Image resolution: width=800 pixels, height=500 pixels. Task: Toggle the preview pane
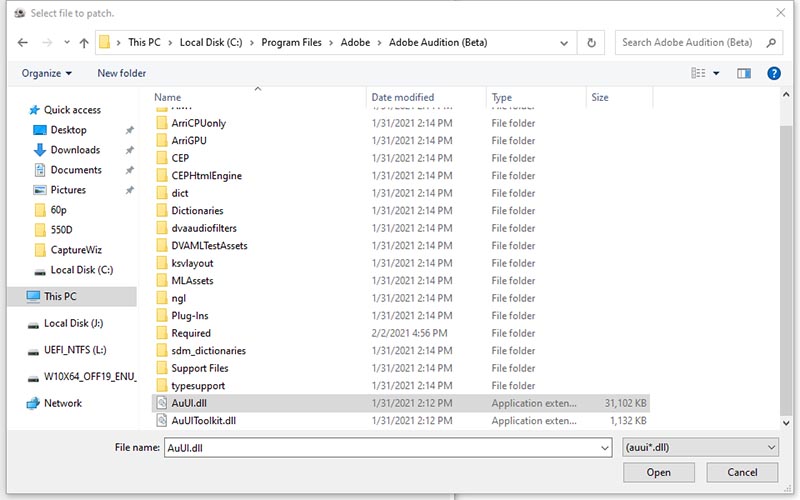tap(744, 73)
